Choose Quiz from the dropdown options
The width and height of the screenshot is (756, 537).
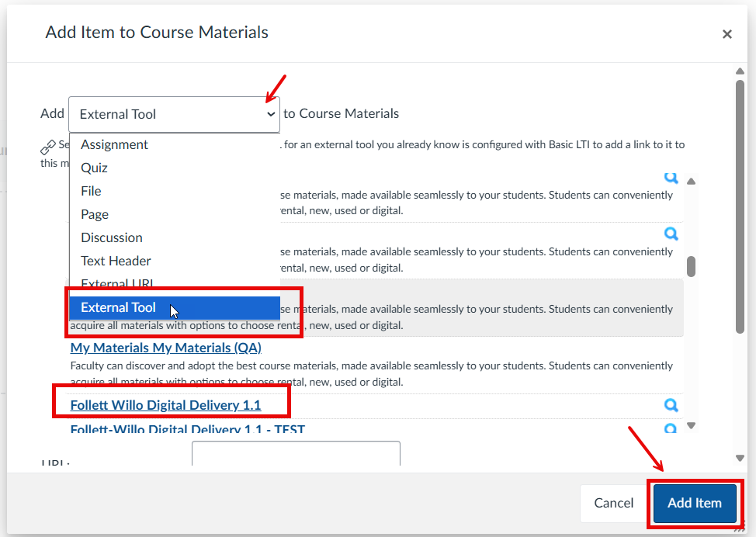point(93,168)
